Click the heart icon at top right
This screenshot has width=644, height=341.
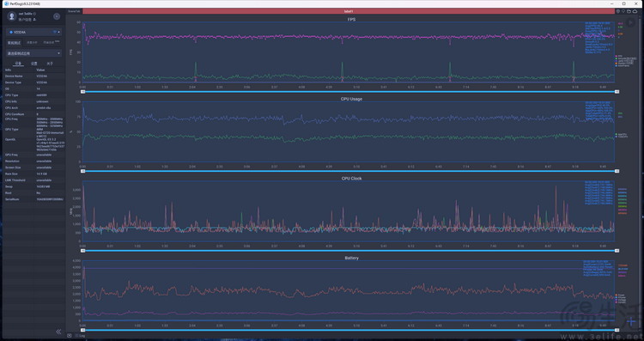(623, 11)
